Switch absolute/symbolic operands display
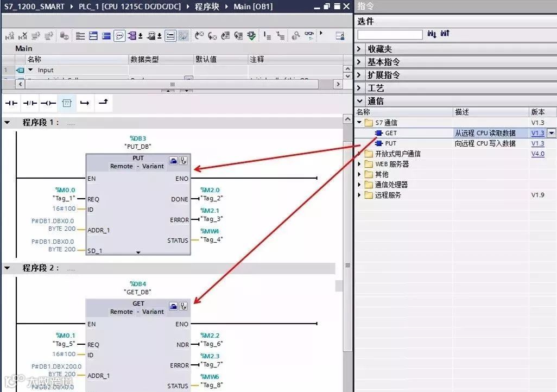This screenshot has width=557, height=392. coord(132,35)
